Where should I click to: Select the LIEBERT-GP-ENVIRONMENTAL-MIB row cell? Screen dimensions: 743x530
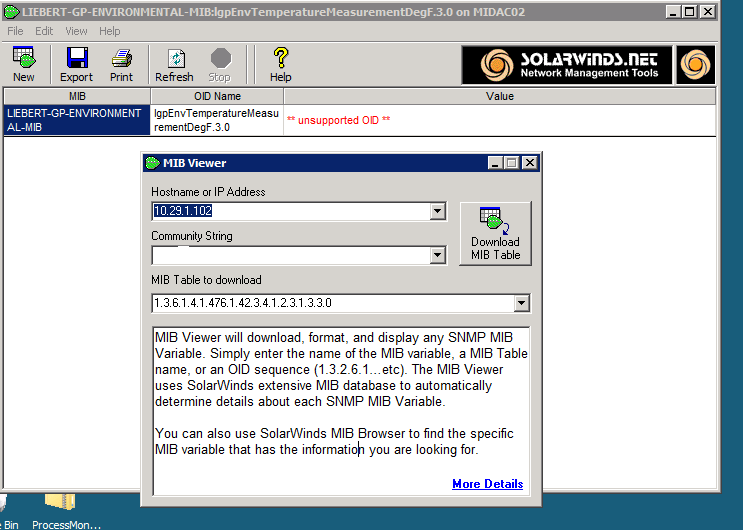pyautogui.click(x=77, y=120)
